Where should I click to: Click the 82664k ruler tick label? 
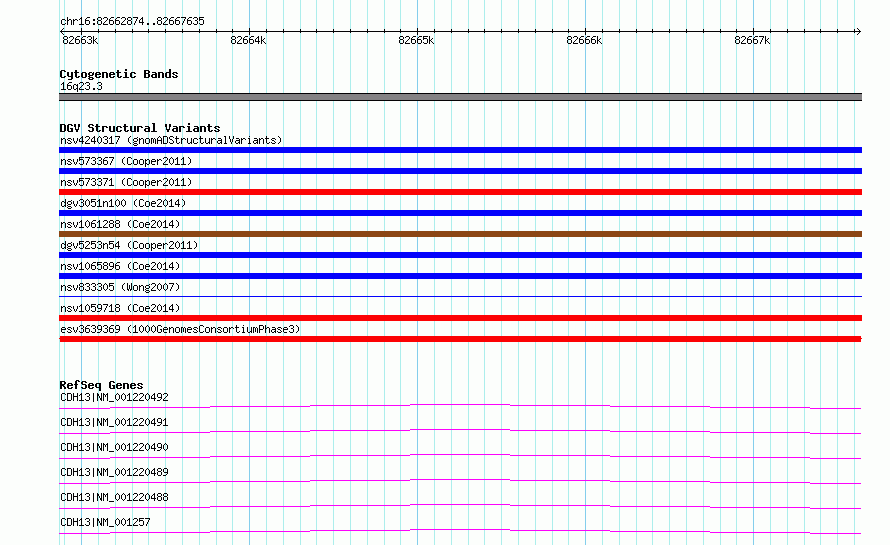coord(248,40)
